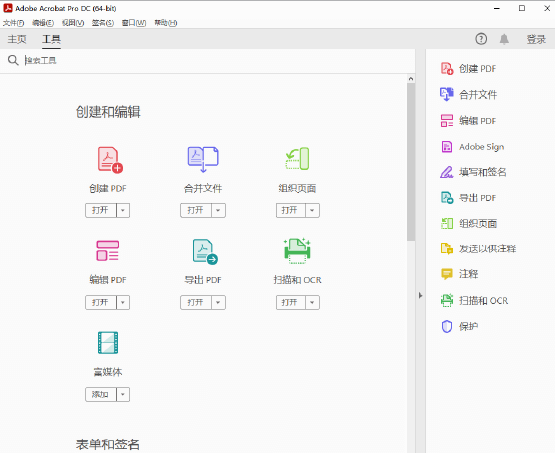Click 打开 button under 合并文件
The height and width of the screenshot is (453, 555).
196,210
